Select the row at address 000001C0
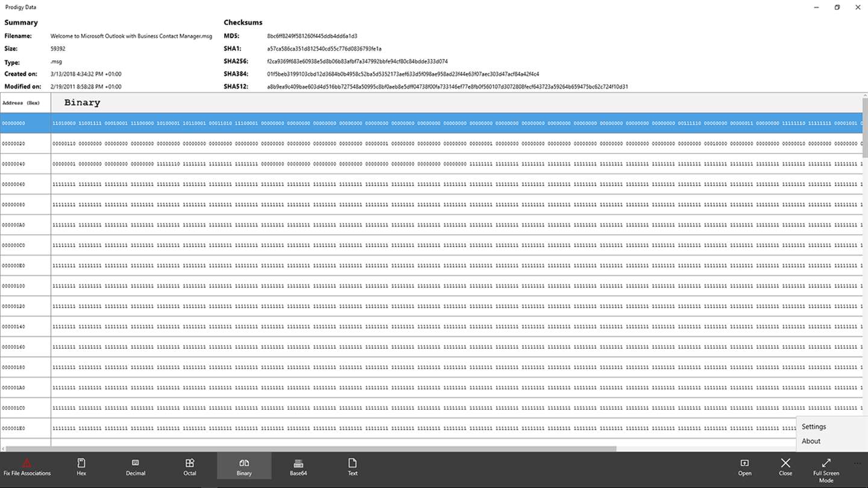868x488 pixels. [431, 408]
